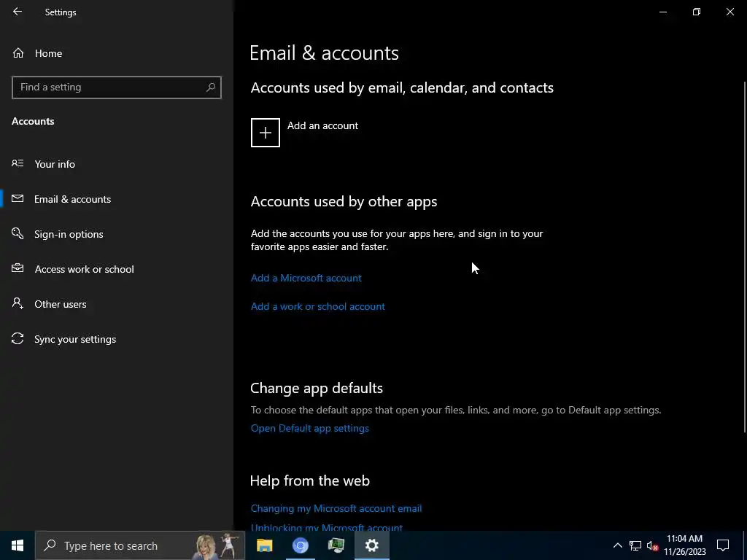Open Sign-in options

coord(69,234)
